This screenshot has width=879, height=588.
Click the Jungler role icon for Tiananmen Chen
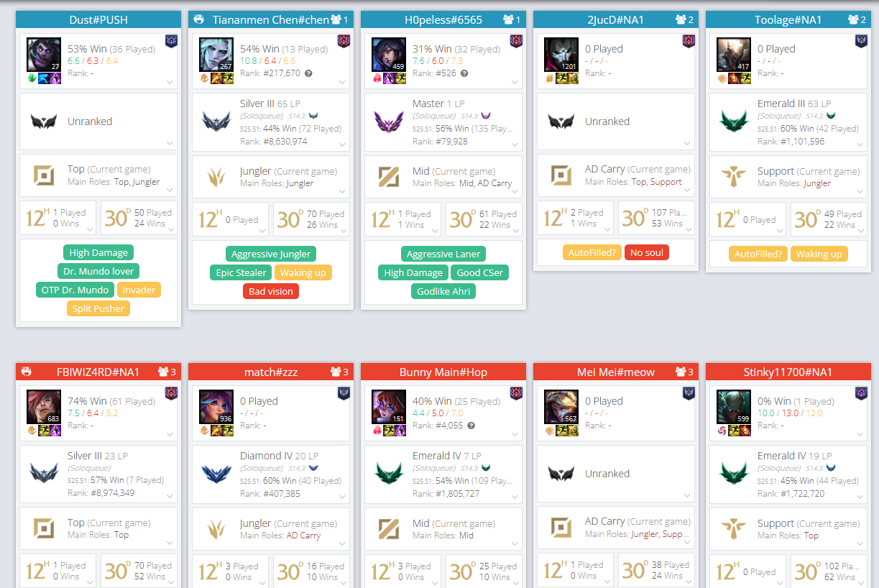click(216, 176)
